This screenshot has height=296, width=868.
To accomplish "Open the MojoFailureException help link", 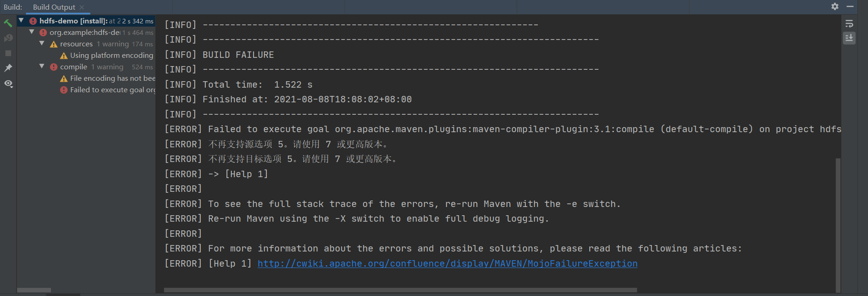I will click(447, 263).
